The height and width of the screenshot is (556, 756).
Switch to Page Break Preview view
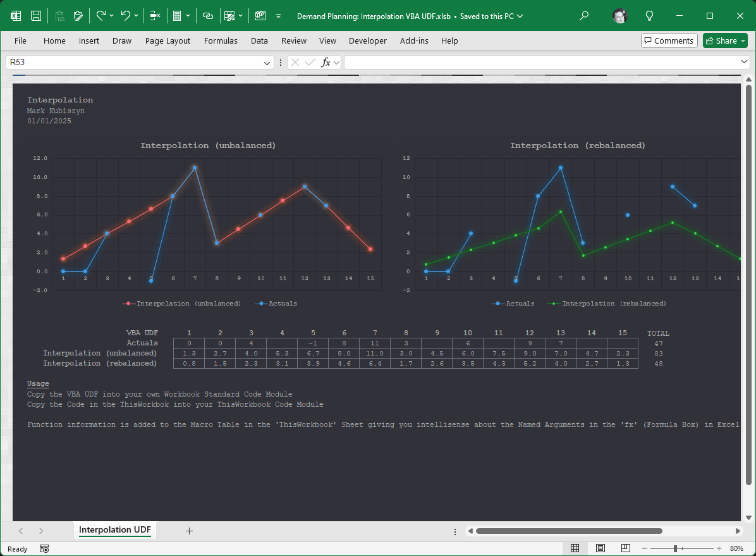click(x=625, y=548)
